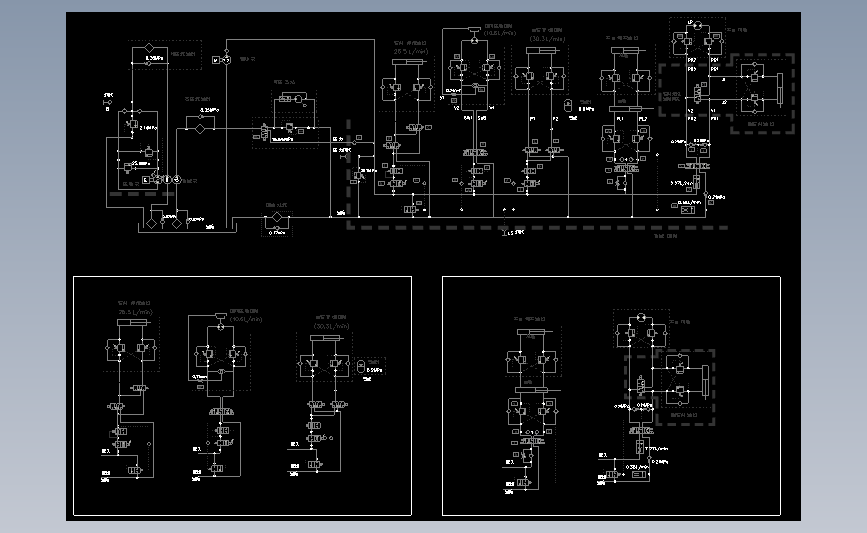Select the 26.5 L/min label in the lower-left panel
867x533 pixels.
coord(135,312)
